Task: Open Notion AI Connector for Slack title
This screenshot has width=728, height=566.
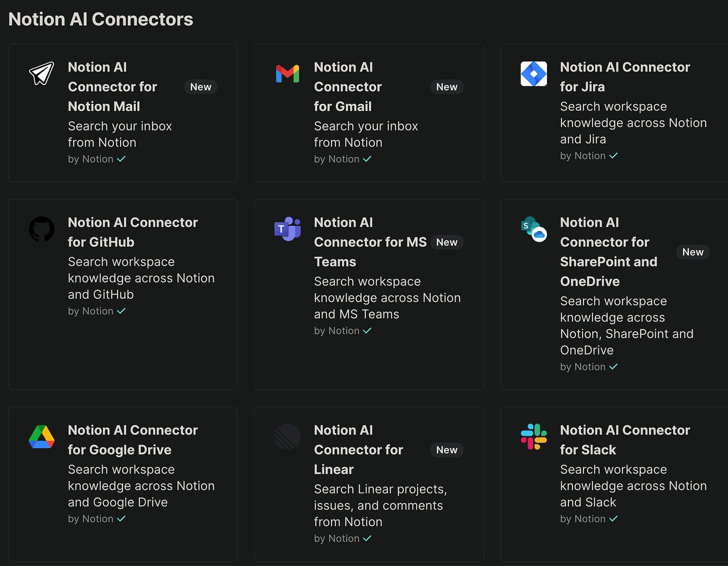Action: pos(624,440)
